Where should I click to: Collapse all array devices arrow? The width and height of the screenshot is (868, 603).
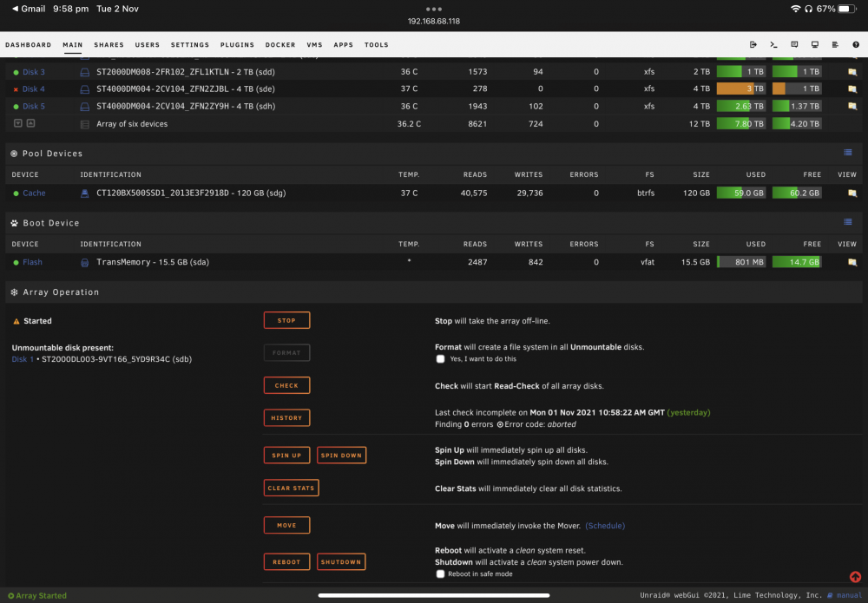pos(31,123)
